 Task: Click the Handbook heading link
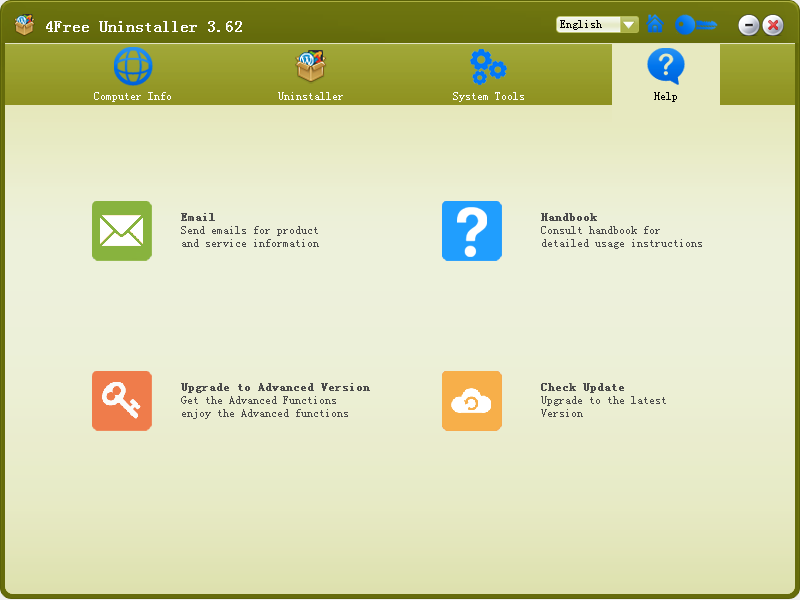tap(569, 217)
